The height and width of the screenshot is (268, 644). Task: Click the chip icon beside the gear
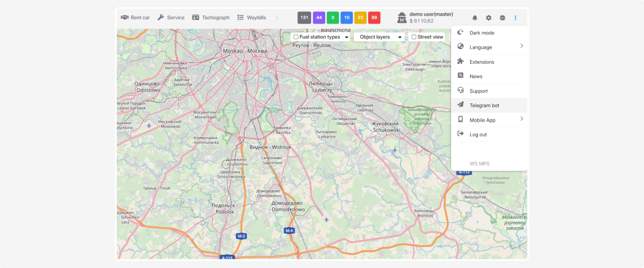click(502, 18)
